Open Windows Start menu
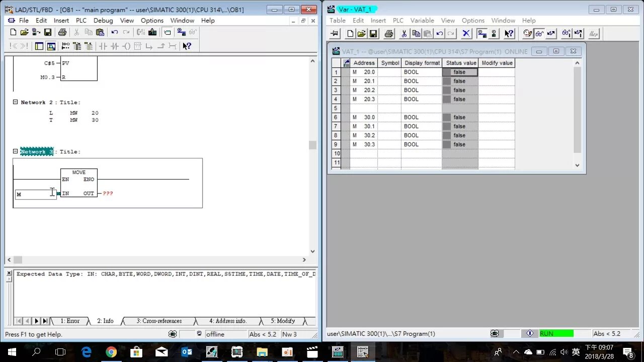The height and width of the screenshot is (362, 644). 12,352
